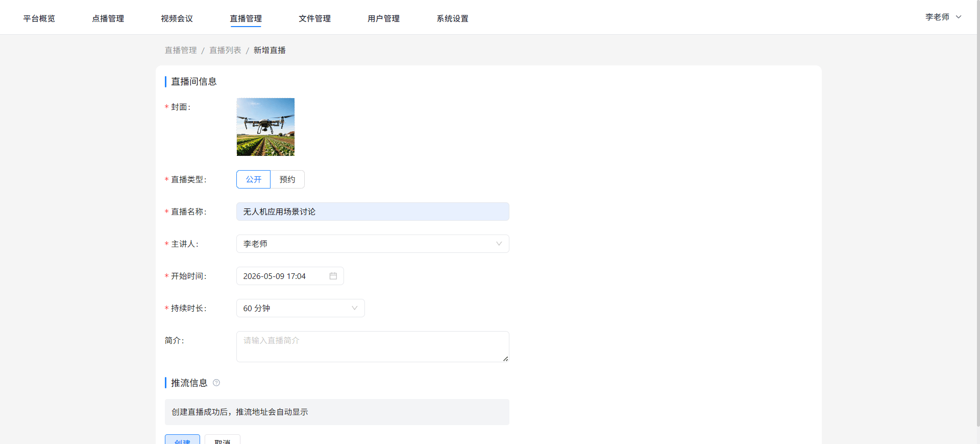
Task: Click the help icon beside 推流信息
Action: pyautogui.click(x=216, y=383)
